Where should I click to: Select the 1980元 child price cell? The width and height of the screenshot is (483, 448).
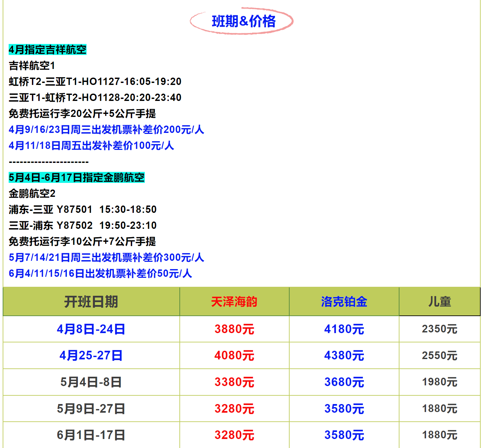tap(440, 382)
